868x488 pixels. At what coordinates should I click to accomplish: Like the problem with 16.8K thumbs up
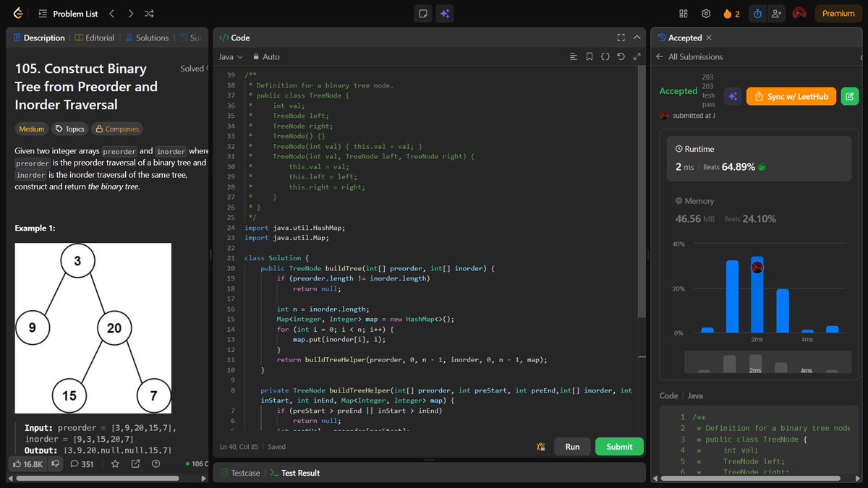click(28, 464)
